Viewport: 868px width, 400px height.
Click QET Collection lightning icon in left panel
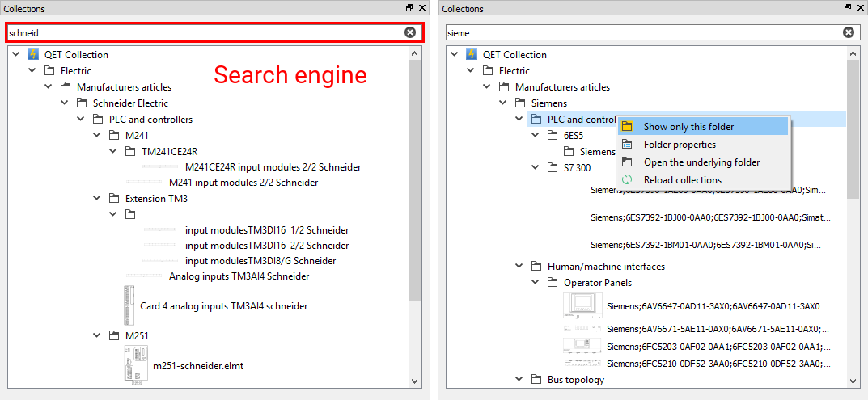34,54
